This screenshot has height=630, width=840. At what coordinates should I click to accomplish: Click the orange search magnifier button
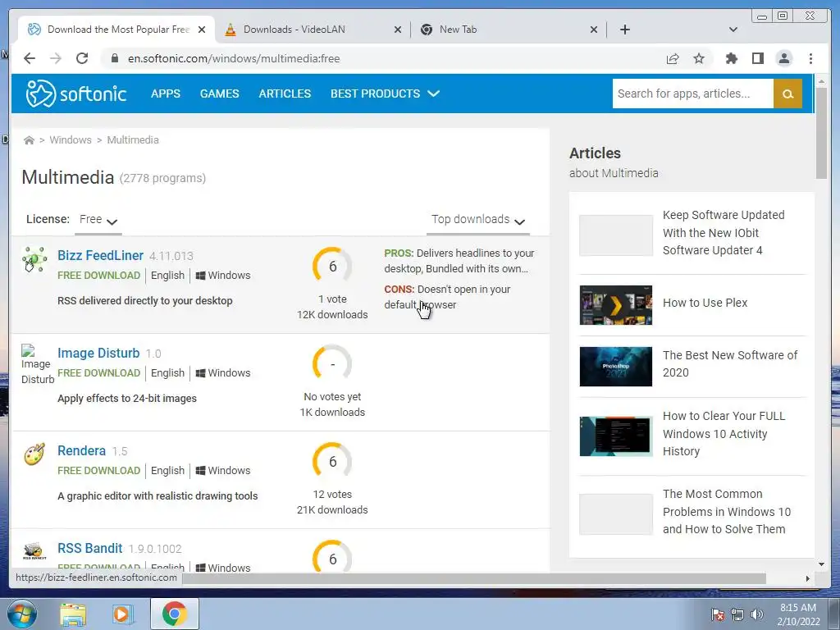tap(787, 94)
